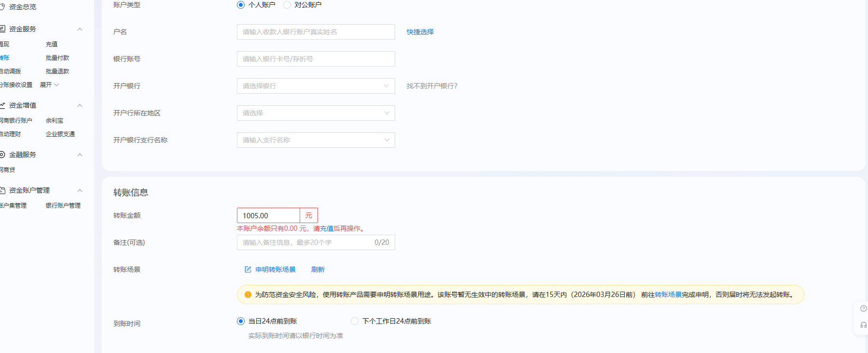Click the 资金账户管理 section icon
The image size is (868, 353).
[2, 190]
